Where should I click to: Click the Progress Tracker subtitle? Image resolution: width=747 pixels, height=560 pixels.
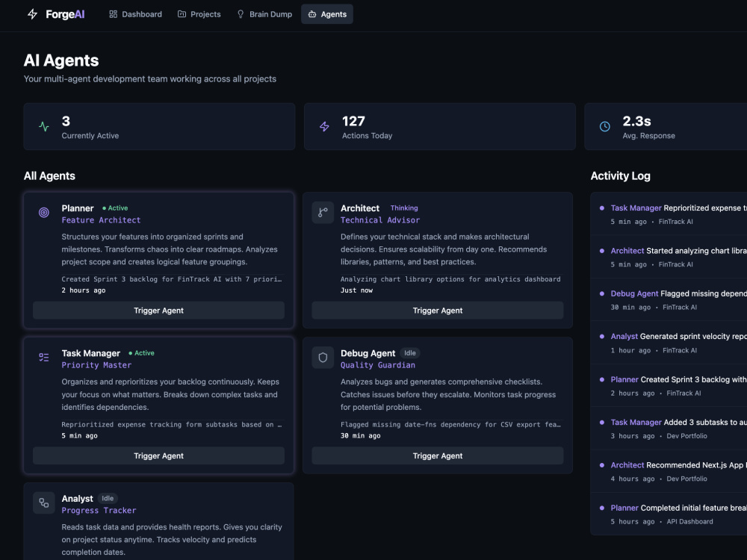(99, 511)
